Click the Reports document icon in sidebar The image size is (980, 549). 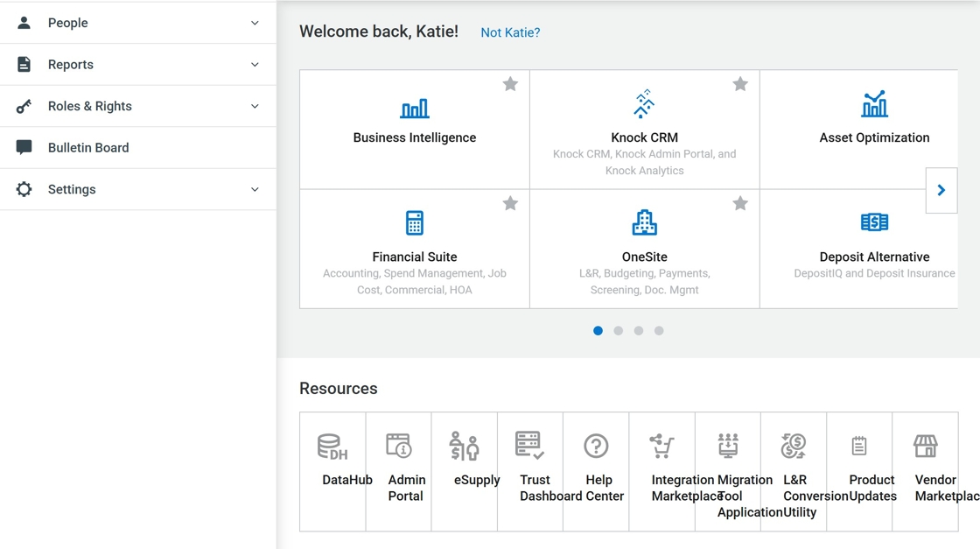(24, 64)
